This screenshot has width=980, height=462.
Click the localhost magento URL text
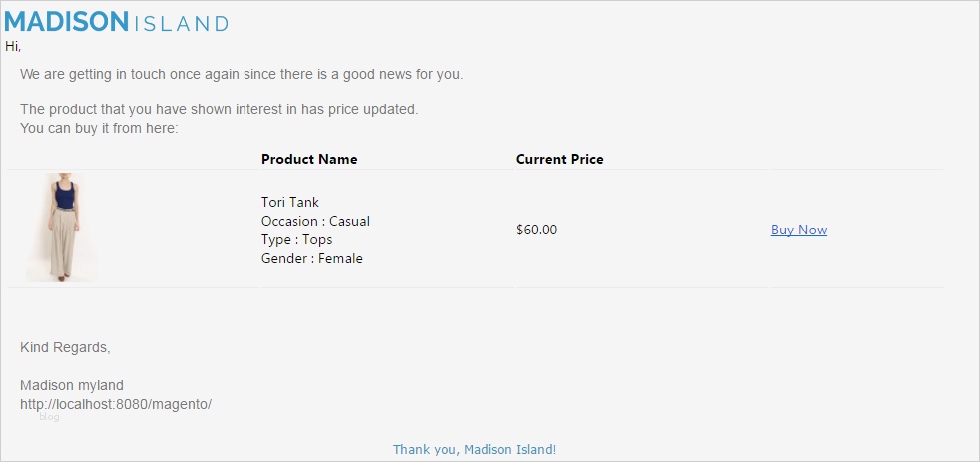tap(116, 404)
